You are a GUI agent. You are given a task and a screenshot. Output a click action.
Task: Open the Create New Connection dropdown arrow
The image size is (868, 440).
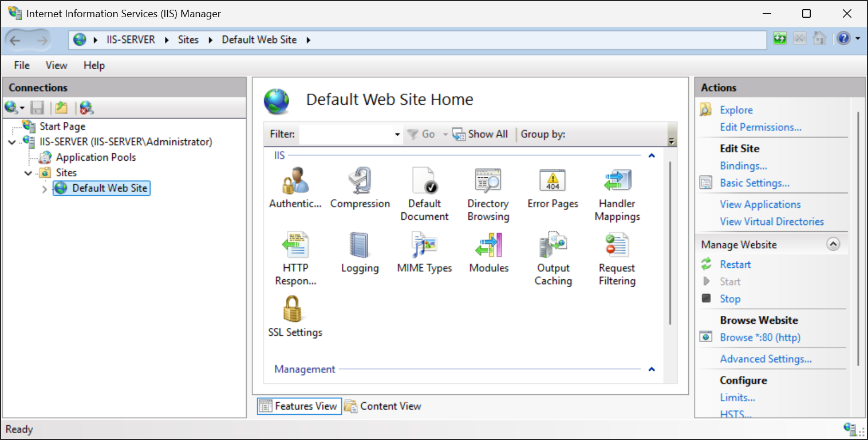click(x=22, y=108)
